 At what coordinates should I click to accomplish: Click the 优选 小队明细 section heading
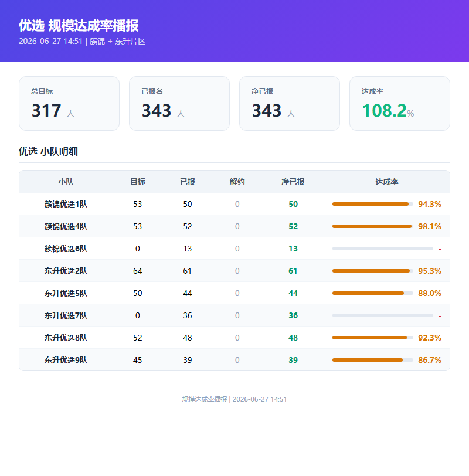click(x=48, y=151)
